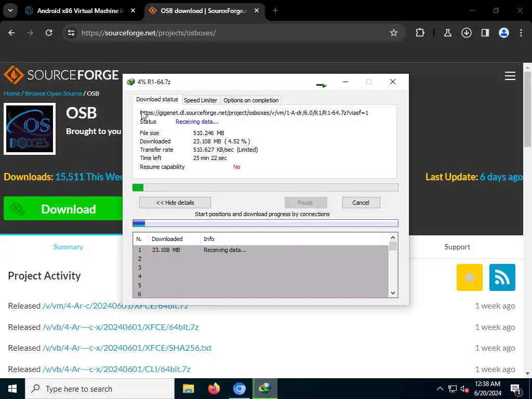The width and height of the screenshot is (532, 399).
Task: Open site information icon in address bar
Action: click(71, 33)
